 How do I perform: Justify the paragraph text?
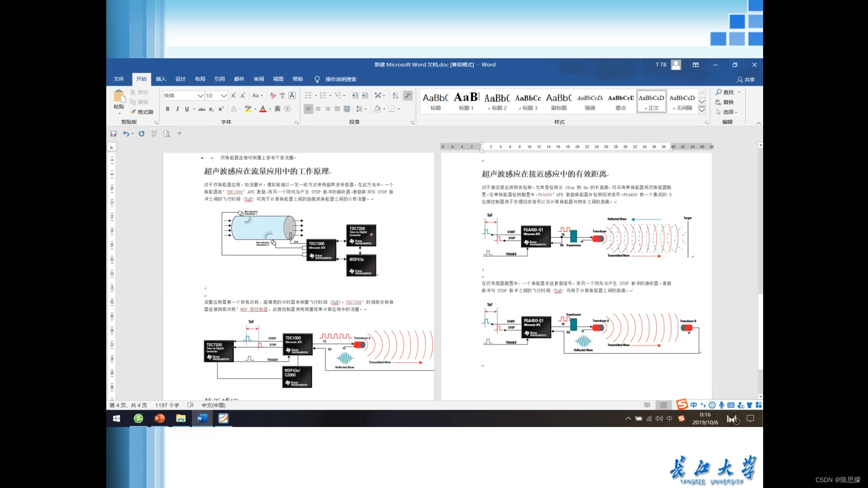tap(337, 109)
